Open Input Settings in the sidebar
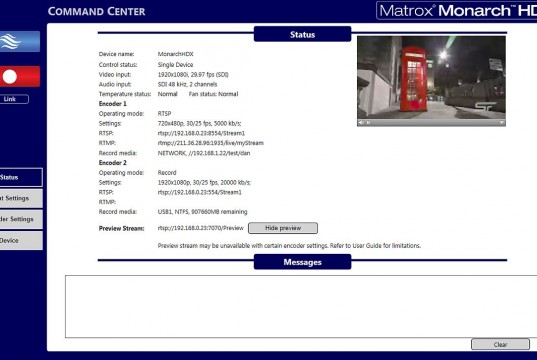This screenshot has height=360, width=537. (x=21, y=198)
